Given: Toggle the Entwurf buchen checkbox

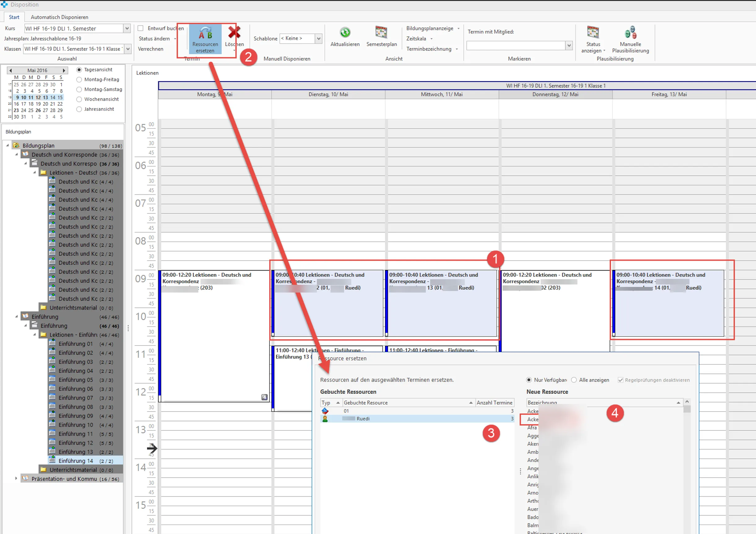Looking at the screenshot, I should point(140,28).
